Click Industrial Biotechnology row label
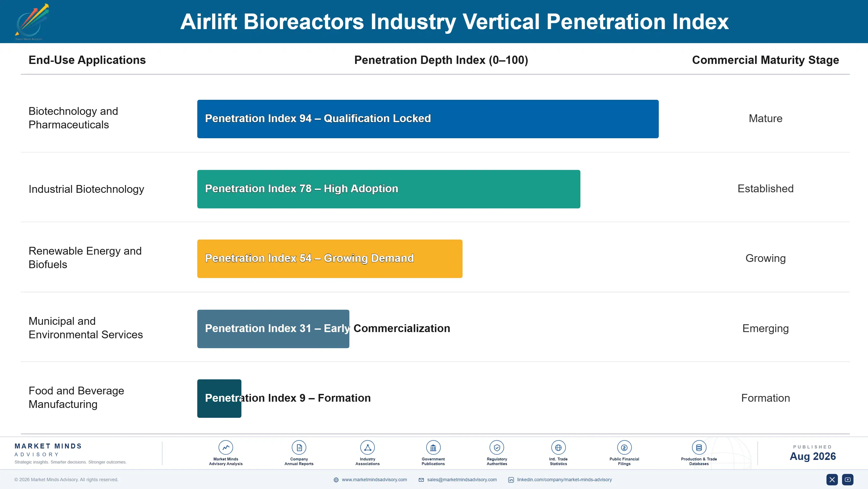Image resolution: width=868 pixels, height=489 pixels. (86, 189)
